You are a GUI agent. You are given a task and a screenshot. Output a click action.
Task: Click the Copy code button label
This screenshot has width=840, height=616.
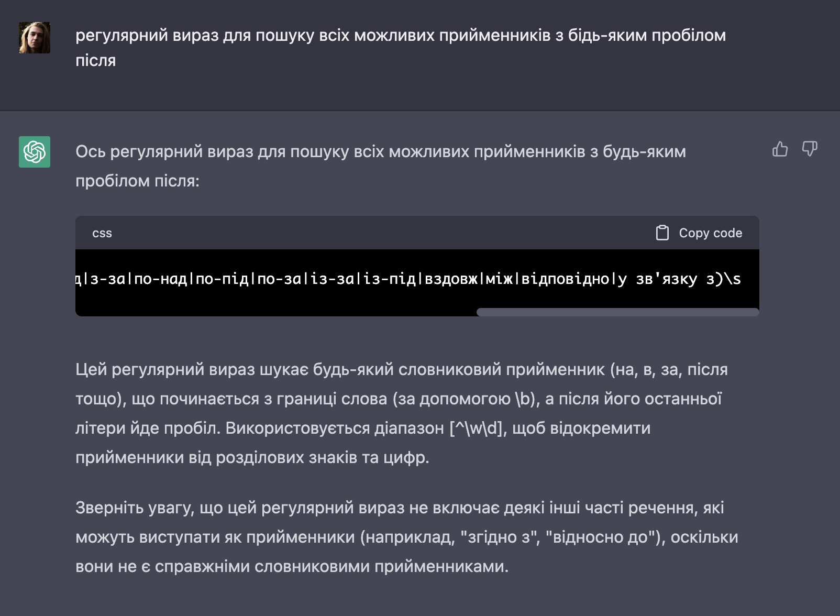[x=711, y=233]
